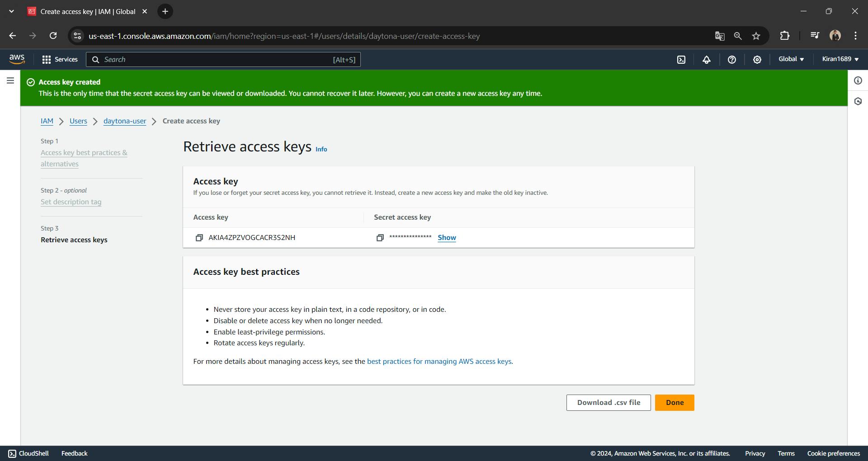
Task: Open browser extensions puzzle icon
Action: tap(785, 36)
